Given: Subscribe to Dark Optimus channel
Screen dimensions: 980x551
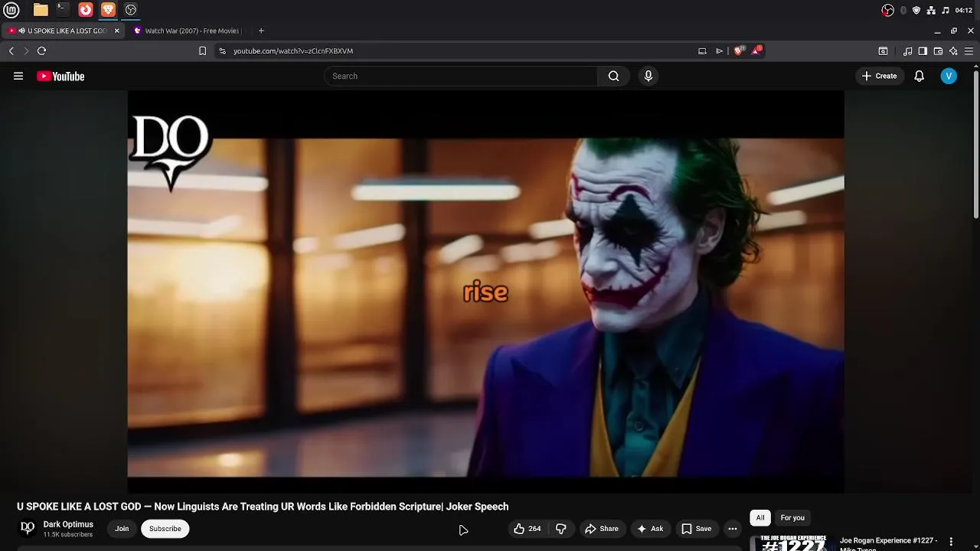Looking at the screenshot, I should pos(165,529).
